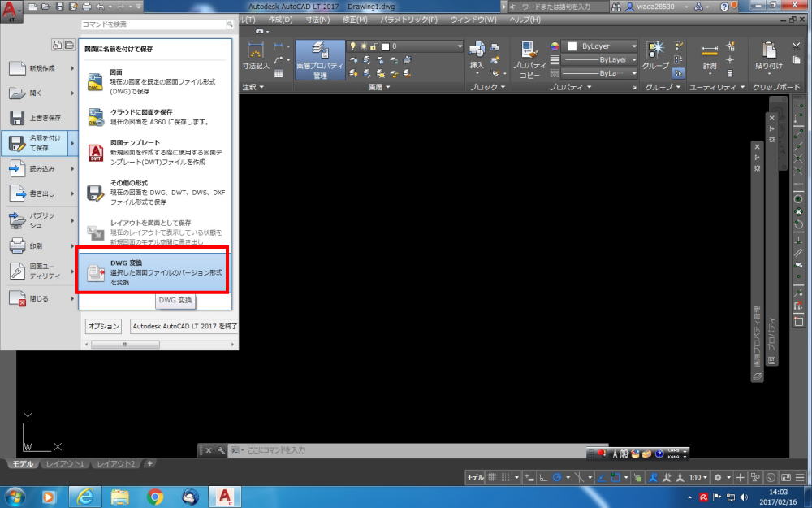The height and width of the screenshot is (508, 812).
Task: Click the AutoCAD application menu A button
Action: pos(11,11)
